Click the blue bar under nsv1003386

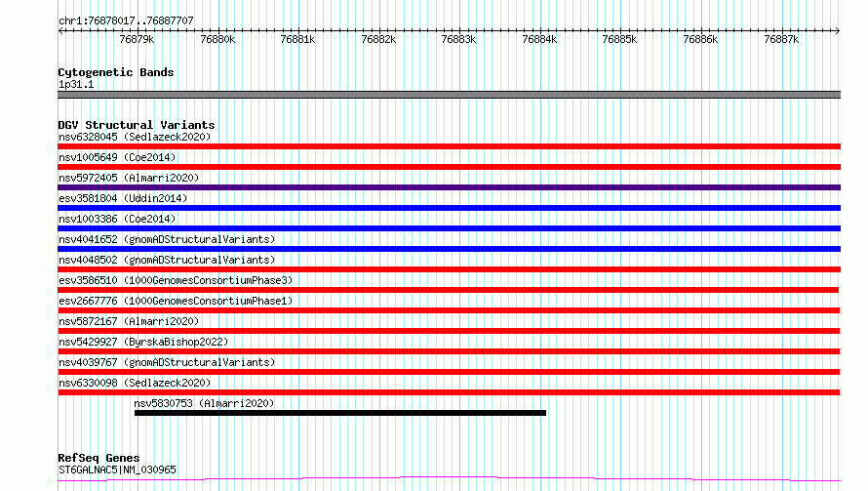click(x=449, y=228)
